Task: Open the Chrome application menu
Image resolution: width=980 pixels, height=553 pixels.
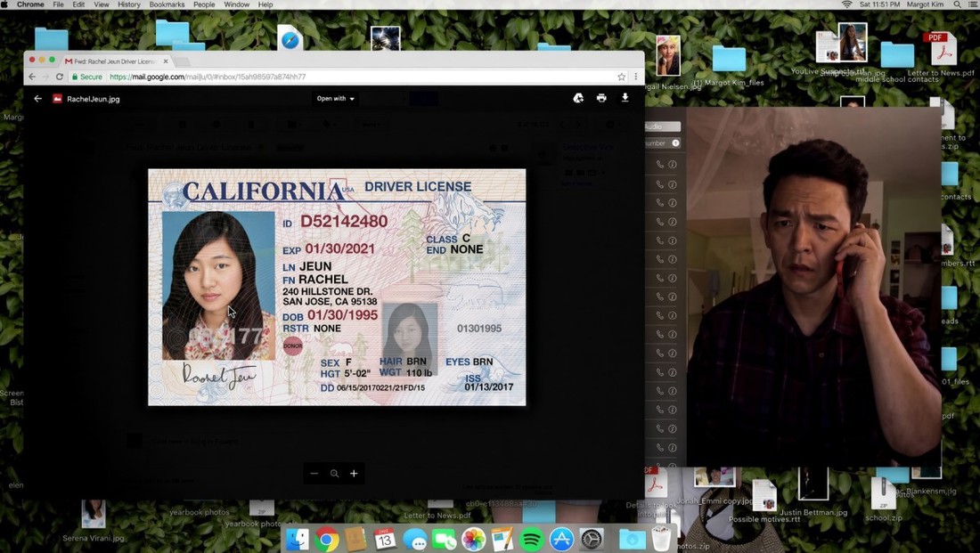Action: 30,4
